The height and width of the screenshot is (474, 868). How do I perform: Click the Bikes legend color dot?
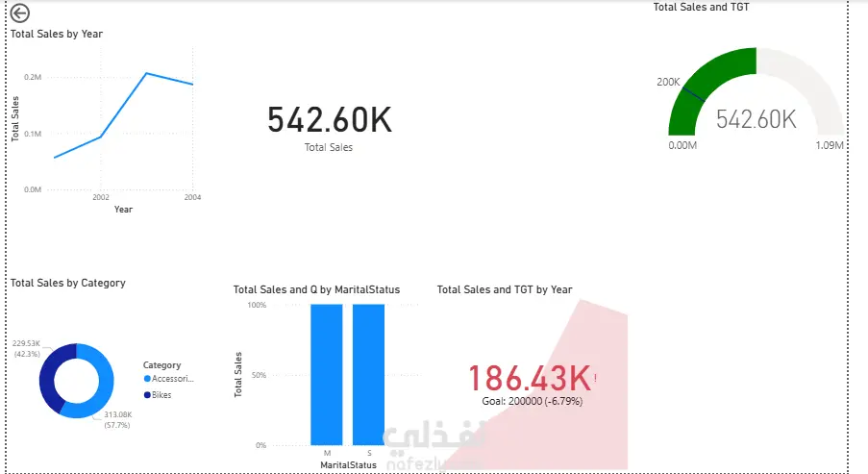(x=147, y=394)
